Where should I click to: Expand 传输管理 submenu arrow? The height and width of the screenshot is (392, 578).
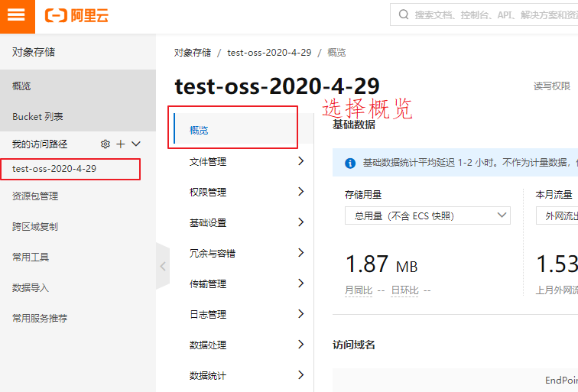(x=300, y=283)
